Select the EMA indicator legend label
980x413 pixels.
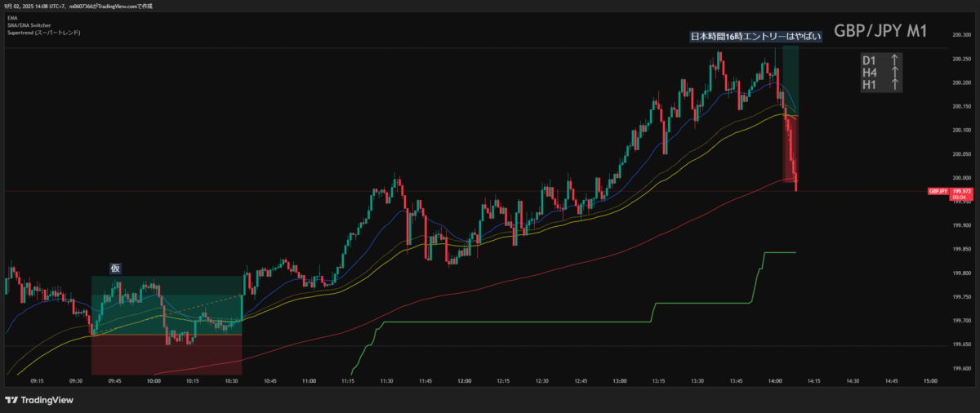[11, 16]
